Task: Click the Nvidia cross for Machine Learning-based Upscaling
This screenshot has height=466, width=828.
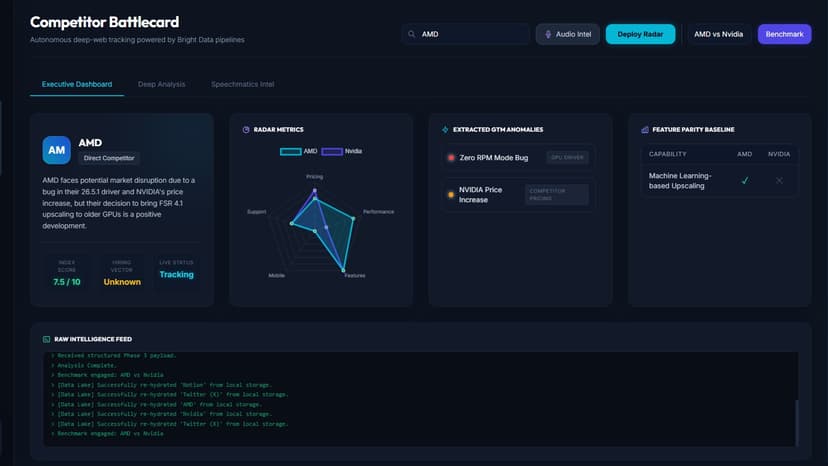Action: [x=779, y=181]
